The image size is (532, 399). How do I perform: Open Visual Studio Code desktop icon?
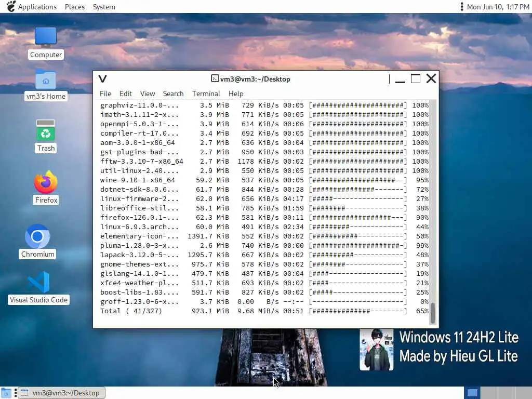point(38,288)
